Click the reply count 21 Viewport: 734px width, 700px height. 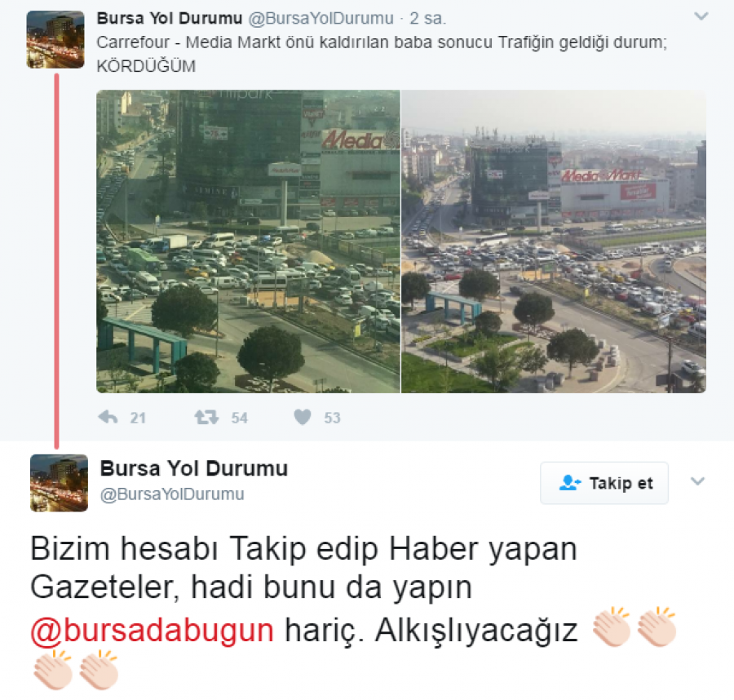point(138,418)
